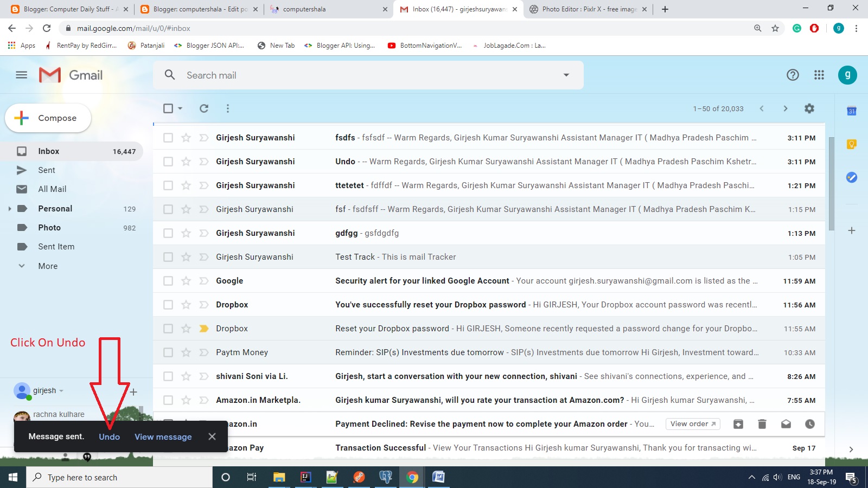Viewport: 868px width, 488px height.
Task: Open the Windows Start menu
Action: click(x=13, y=477)
